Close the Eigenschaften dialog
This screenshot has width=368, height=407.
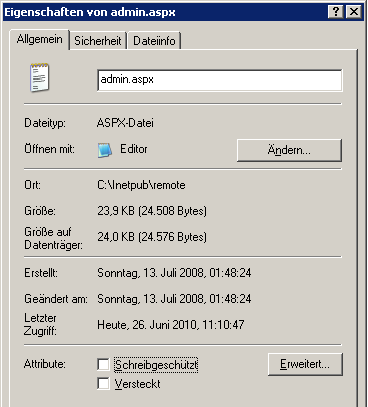(354, 12)
